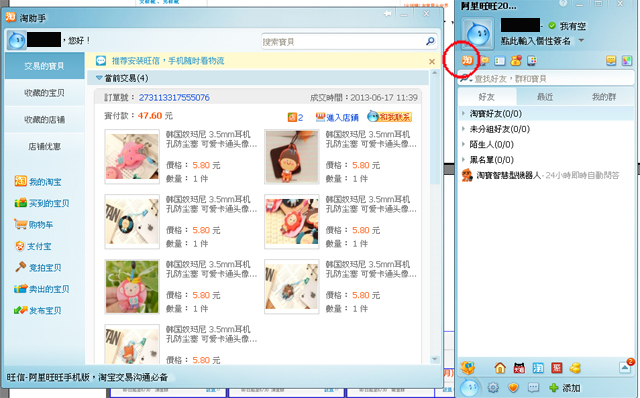Viewport: 640px width, 398px height.
Task: Click the 添加 add friend button
Action: [565, 388]
